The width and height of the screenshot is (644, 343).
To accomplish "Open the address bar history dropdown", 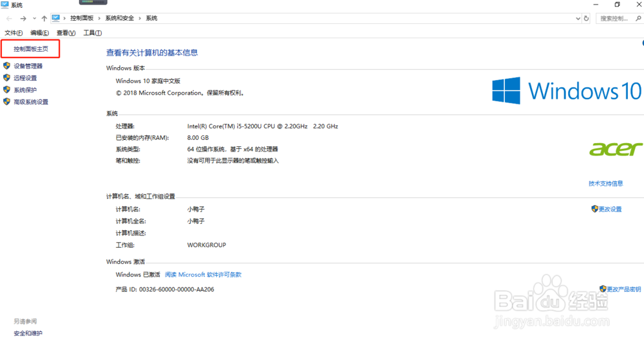I will tap(578, 19).
